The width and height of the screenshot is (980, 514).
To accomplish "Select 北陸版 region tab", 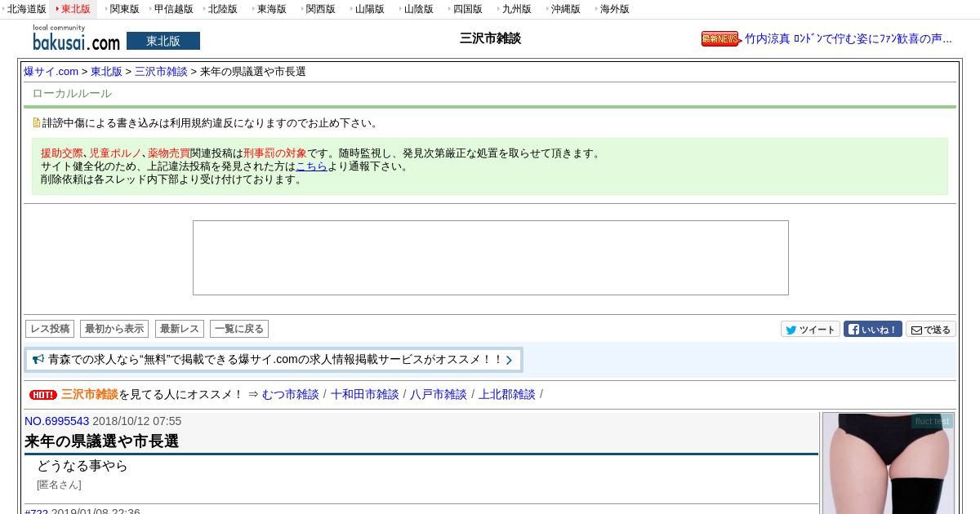I will [220, 9].
